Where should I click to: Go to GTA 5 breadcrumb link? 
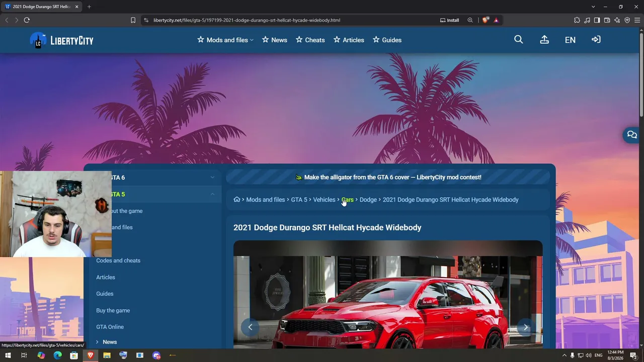(299, 200)
